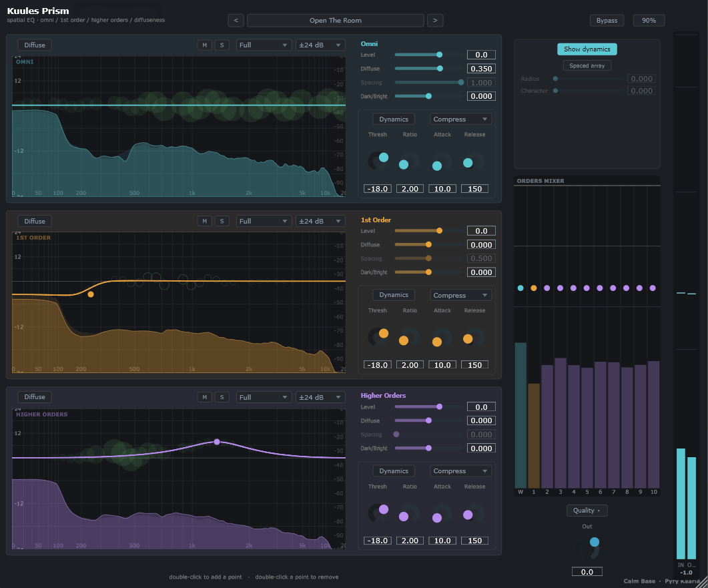Click the 1st Order Dark/Bright slider handle

click(428, 272)
